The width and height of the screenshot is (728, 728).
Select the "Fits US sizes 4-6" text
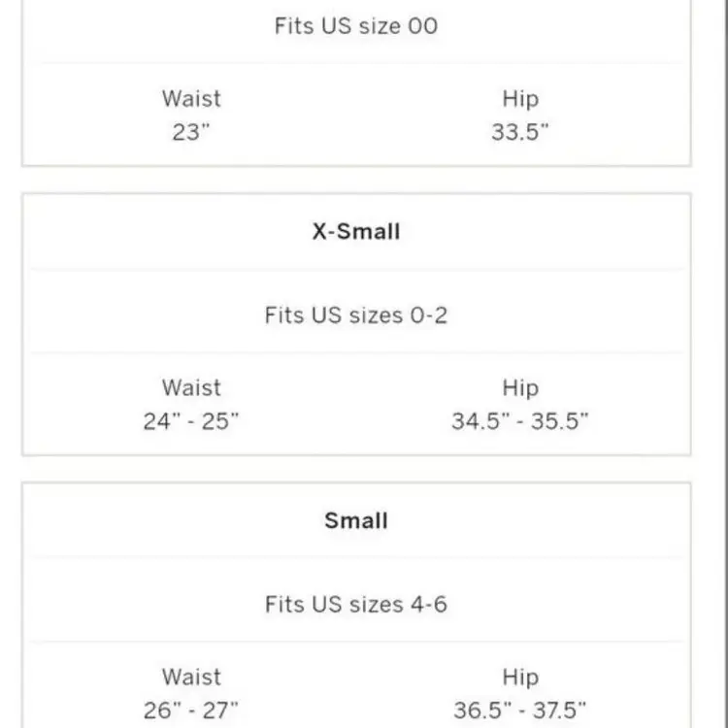click(355, 604)
